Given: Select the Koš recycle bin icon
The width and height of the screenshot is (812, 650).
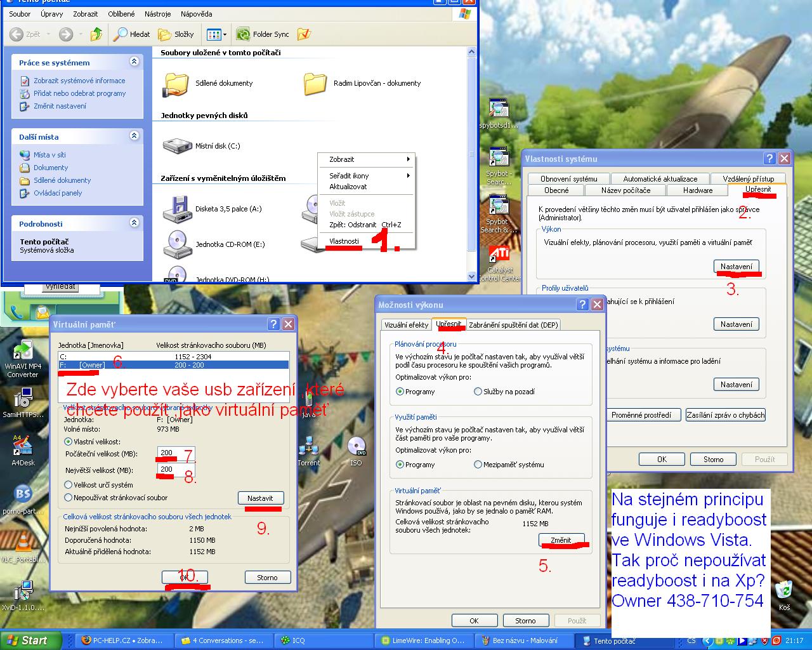Looking at the screenshot, I should coord(785,595).
